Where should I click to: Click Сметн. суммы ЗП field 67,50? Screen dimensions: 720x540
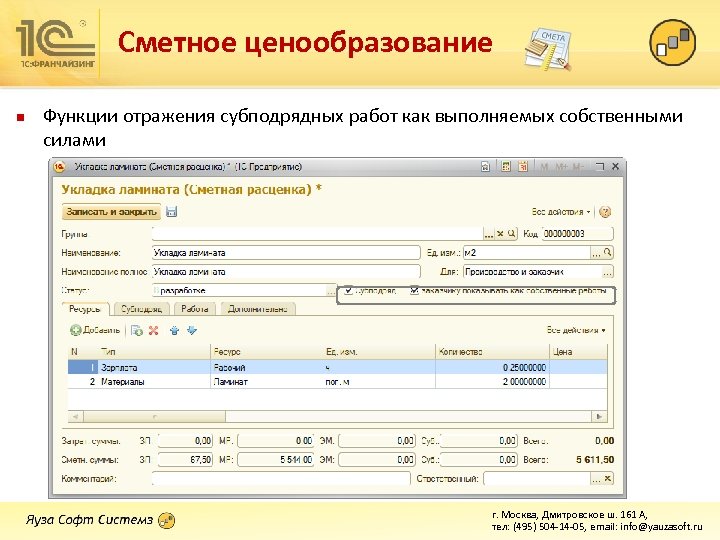(186, 460)
